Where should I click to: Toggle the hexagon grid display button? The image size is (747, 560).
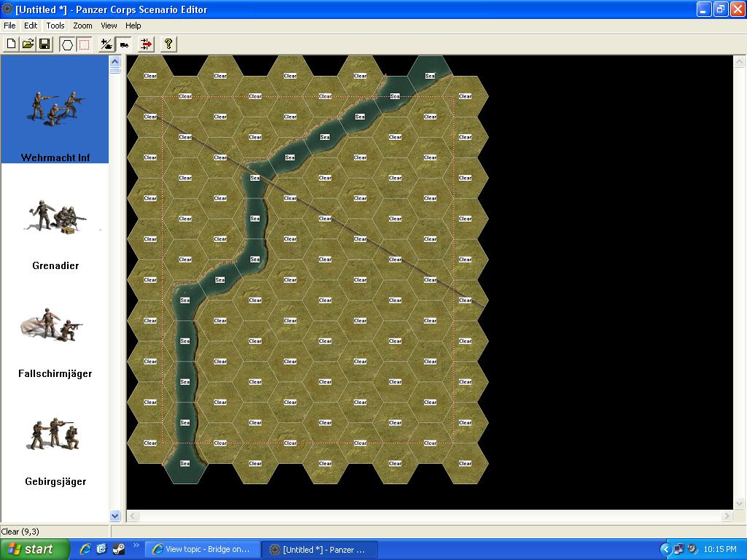point(67,44)
